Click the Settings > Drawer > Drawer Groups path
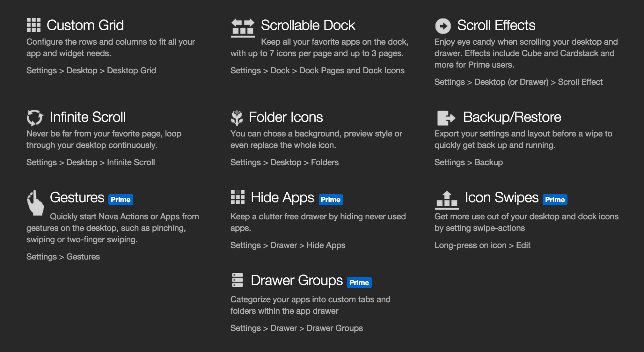Screen dimensions: 644x352 click(x=296, y=328)
